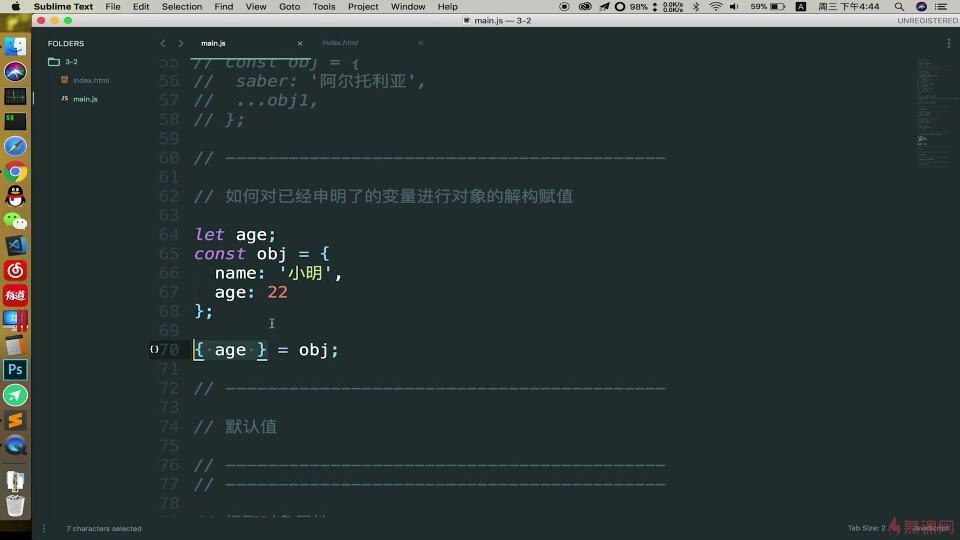
Task: Select main.js in the sidebar
Action: [x=85, y=99]
